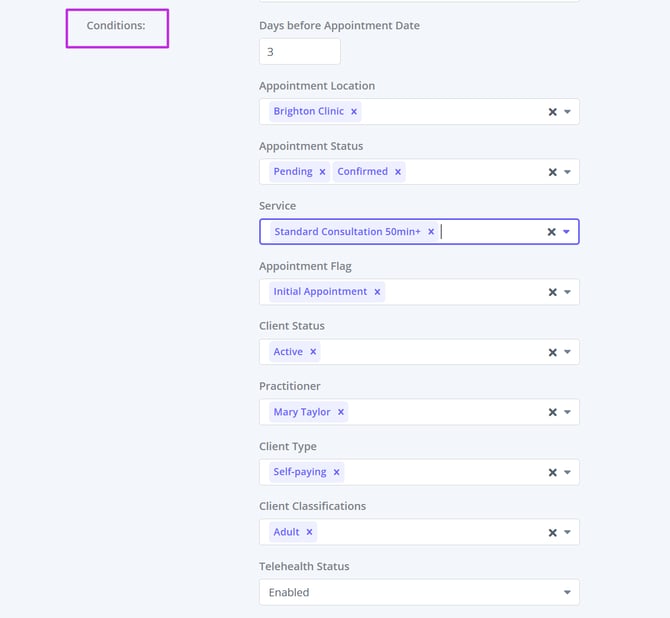Open the Service dropdown arrow
Image resolution: width=670 pixels, height=618 pixels.
[567, 232]
